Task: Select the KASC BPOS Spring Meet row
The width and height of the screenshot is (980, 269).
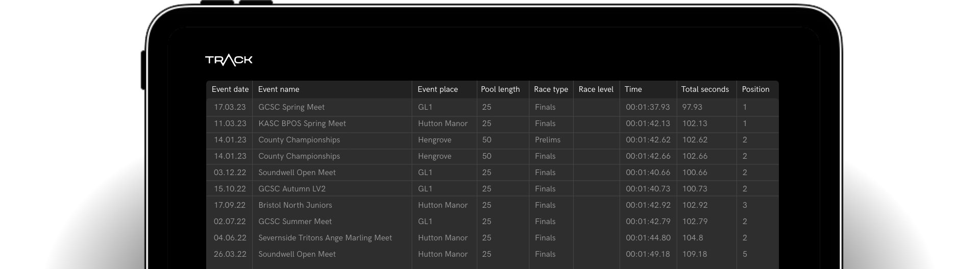Action: (302, 124)
